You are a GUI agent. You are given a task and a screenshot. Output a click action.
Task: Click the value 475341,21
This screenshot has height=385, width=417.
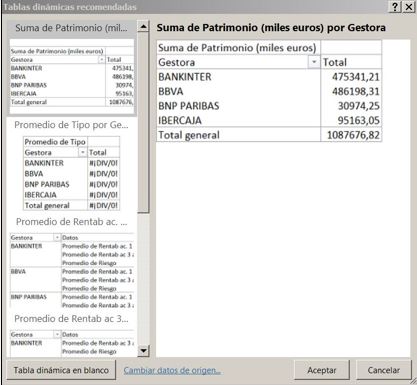pyautogui.click(x=356, y=77)
